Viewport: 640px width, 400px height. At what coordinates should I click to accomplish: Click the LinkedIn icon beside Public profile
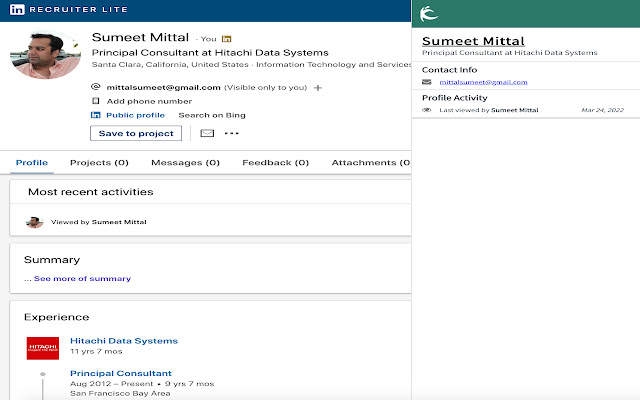[96, 115]
